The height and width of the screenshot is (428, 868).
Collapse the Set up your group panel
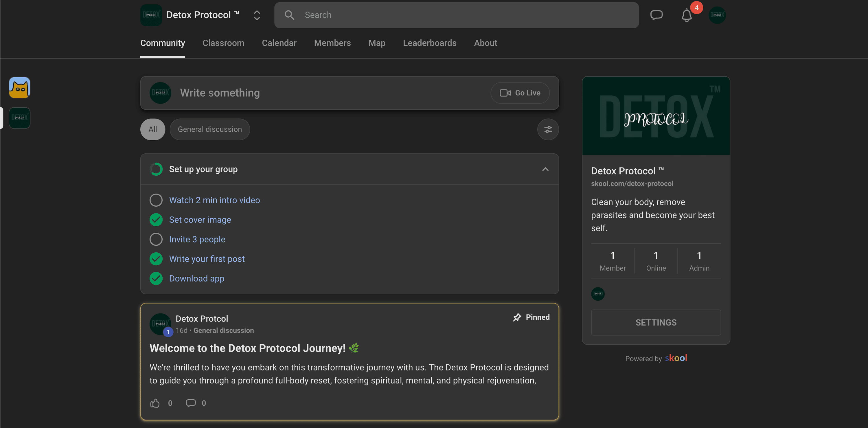pos(545,169)
